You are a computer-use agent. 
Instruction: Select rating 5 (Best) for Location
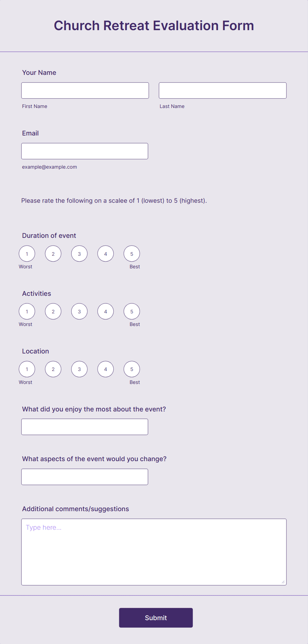tap(131, 369)
